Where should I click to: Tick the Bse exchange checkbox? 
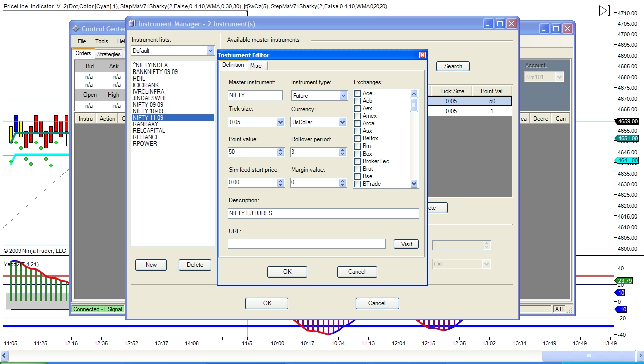[357, 176]
